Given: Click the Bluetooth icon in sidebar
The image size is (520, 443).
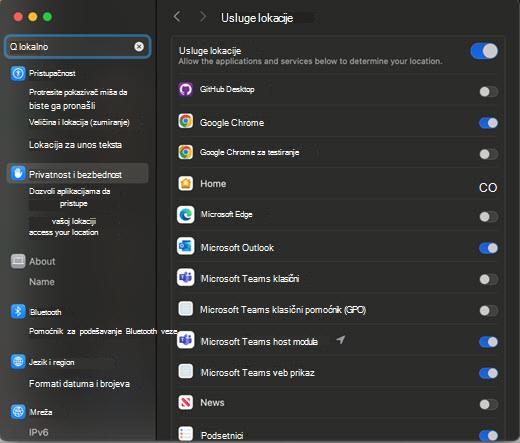Looking at the screenshot, I should click(18, 312).
